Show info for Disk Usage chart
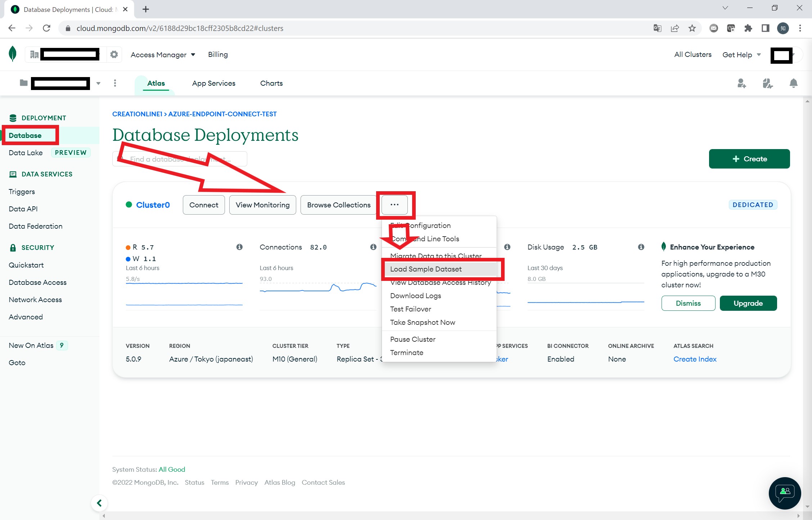 [641, 247]
